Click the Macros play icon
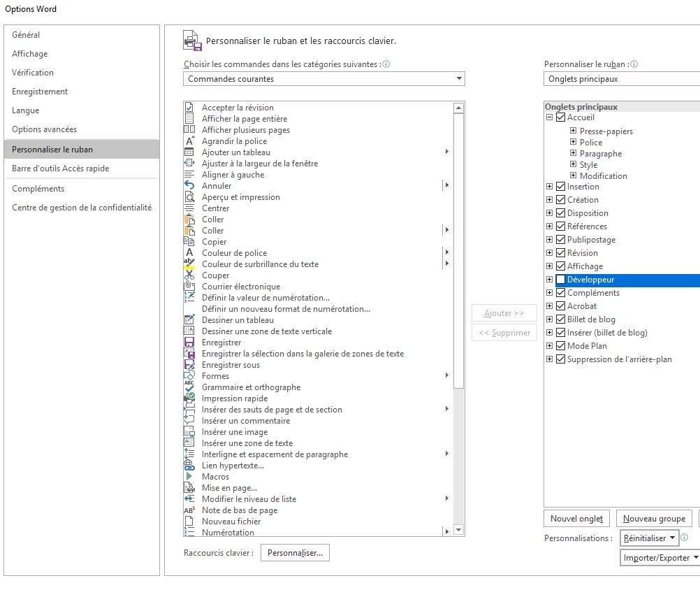 (x=189, y=477)
